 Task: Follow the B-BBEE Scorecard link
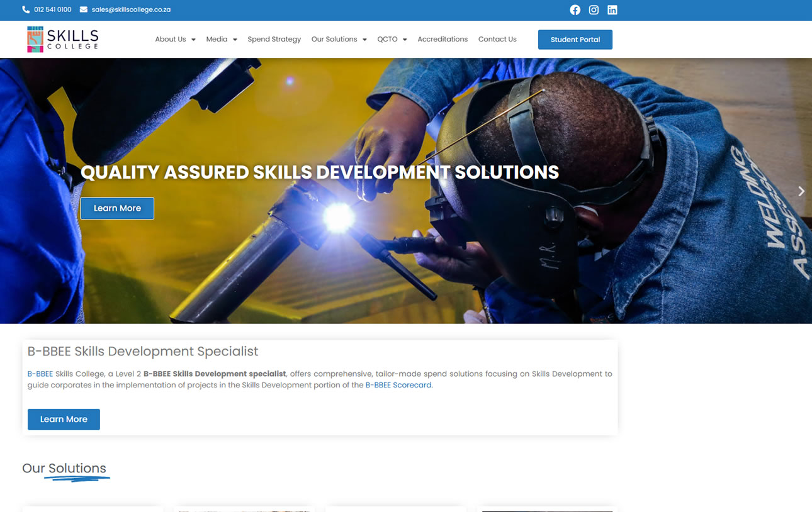[398, 385]
